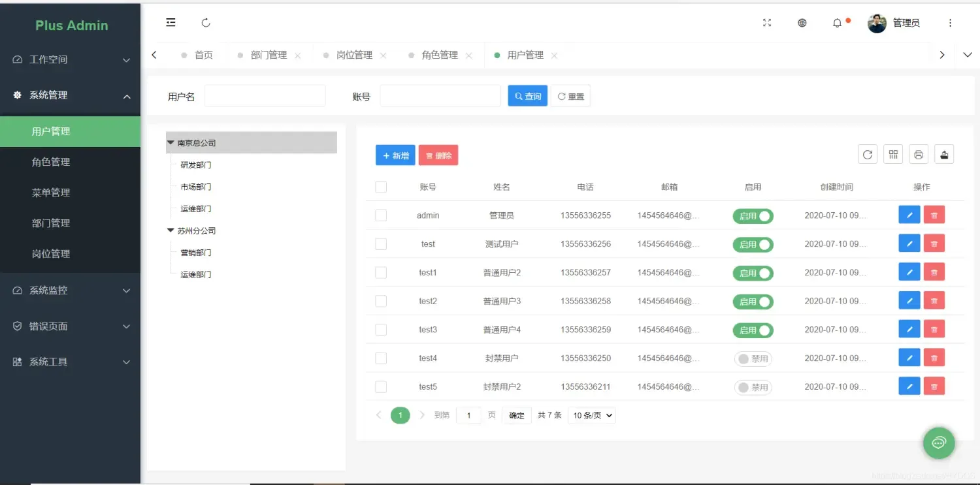
Task: Click the fullscreen icon in the header
Action: click(x=767, y=22)
